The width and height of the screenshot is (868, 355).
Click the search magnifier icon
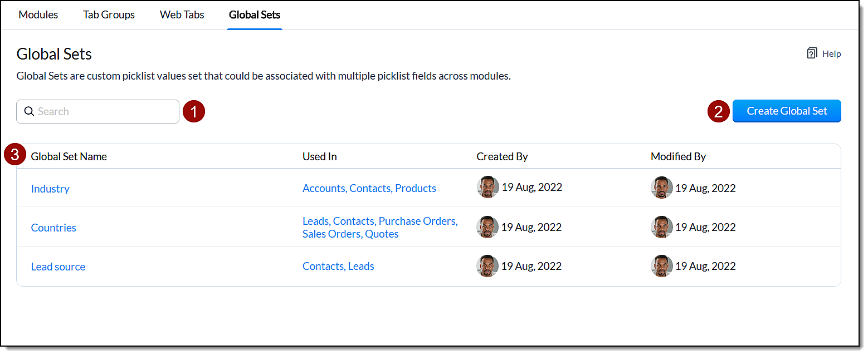coord(30,111)
